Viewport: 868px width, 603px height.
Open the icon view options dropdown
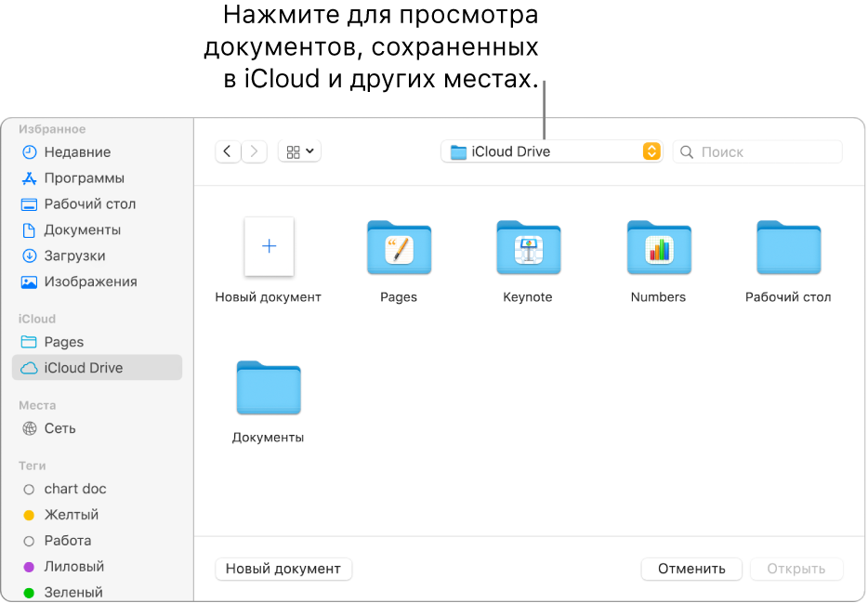click(299, 151)
